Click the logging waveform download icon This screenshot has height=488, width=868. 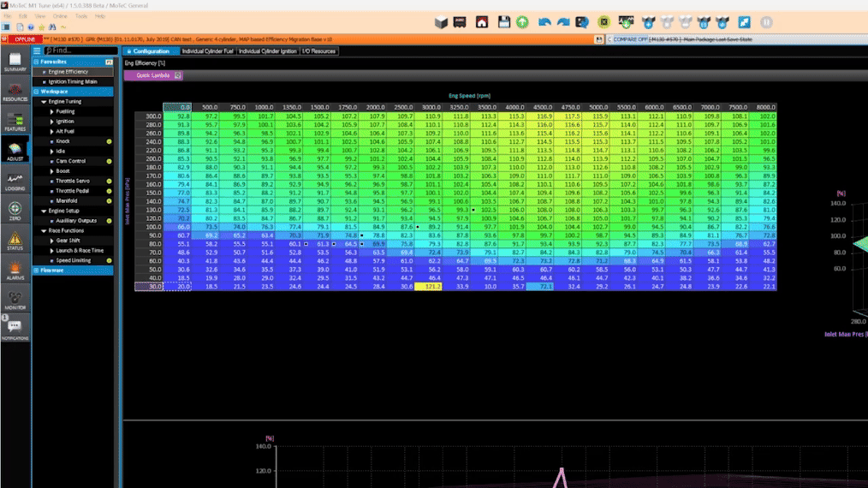(626, 22)
